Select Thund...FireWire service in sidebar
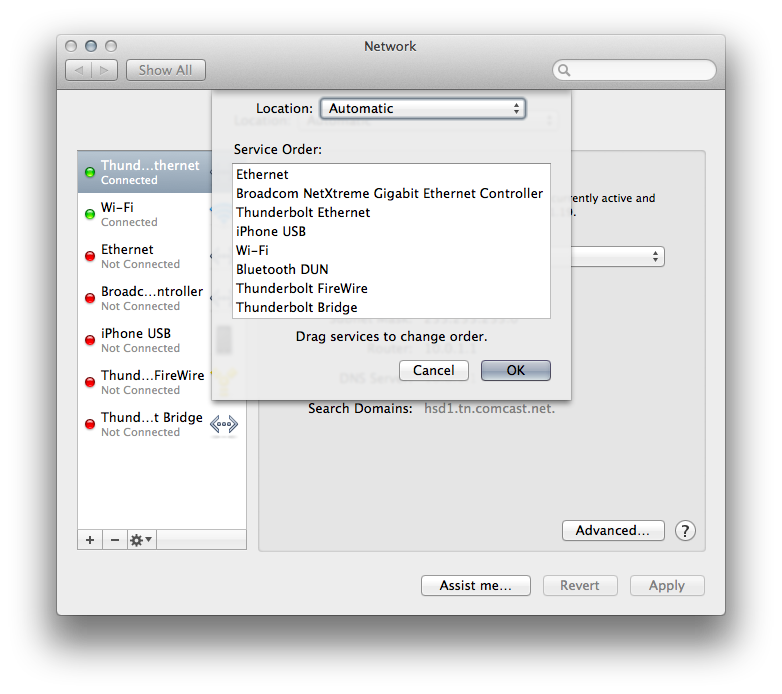 [x=145, y=382]
